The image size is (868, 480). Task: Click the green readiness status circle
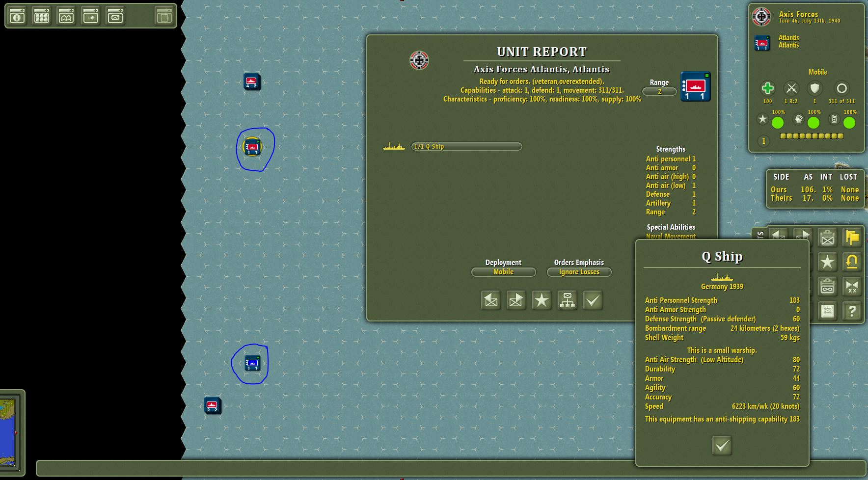814,123
